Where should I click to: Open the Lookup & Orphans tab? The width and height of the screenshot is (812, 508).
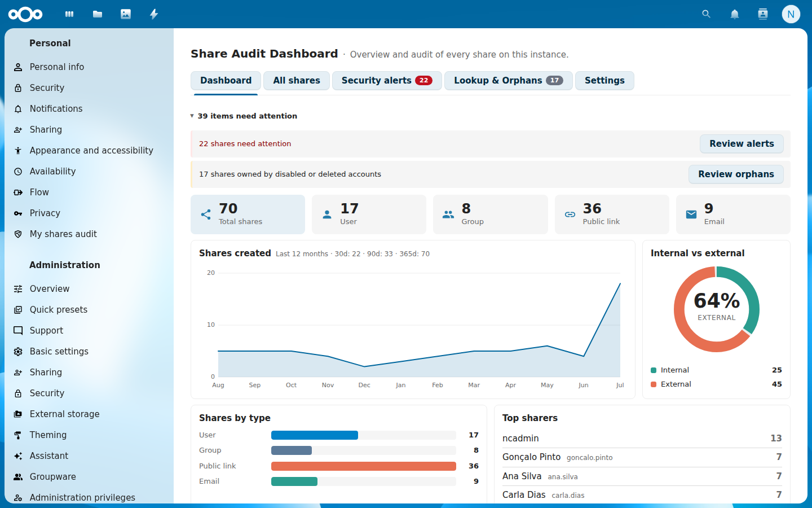pyautogui.click(x=509, y=80)
